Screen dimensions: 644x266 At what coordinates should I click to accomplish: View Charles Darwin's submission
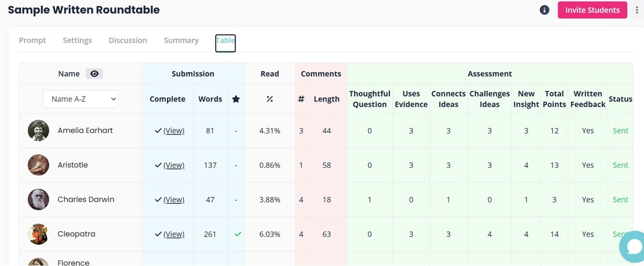point(174,199)
